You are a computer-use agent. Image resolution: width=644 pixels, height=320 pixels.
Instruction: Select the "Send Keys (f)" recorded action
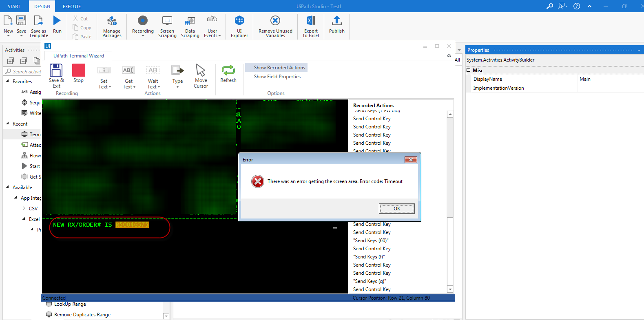point(369,257)
